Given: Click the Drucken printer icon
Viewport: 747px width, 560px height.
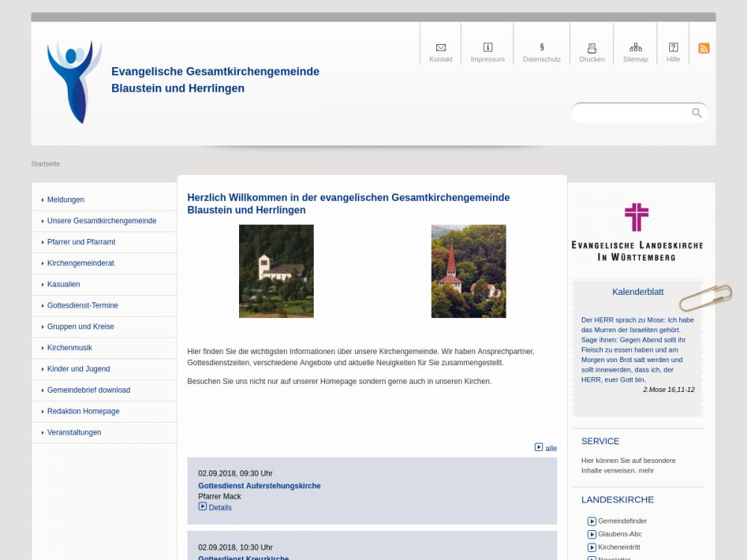Looking at the screenshot, I should click(592, 48).
